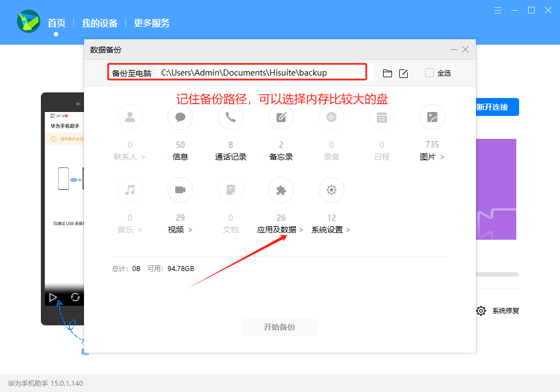Click the 信息 label under messages
The width and height of the screenshot is (560, 392).
click(180, 157)
